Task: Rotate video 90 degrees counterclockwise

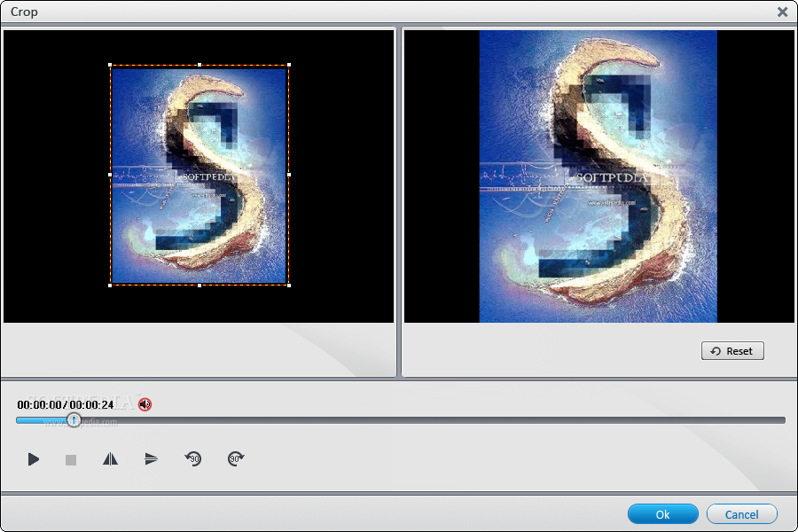Action: click(x=193, y=458)
